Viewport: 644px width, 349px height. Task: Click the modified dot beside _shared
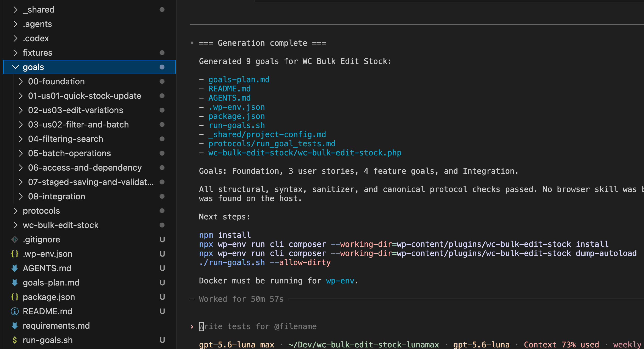162,10
